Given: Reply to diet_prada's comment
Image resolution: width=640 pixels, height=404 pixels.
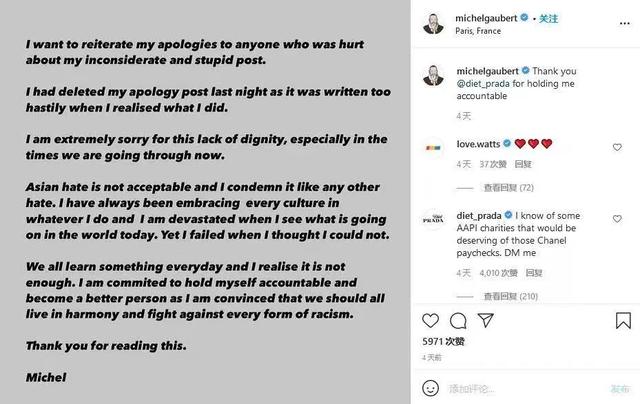Looking at the screenshot, I should click(534, 273).
